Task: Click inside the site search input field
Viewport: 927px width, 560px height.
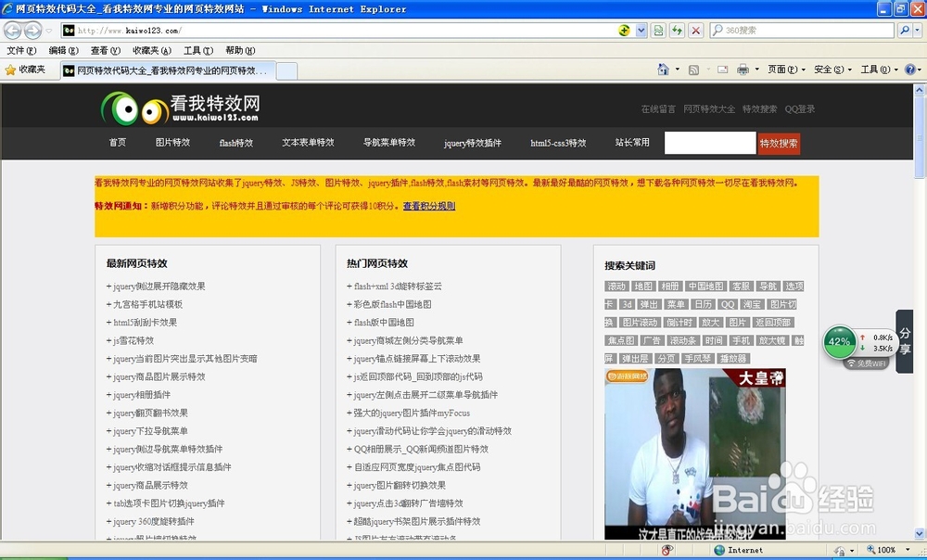Action: point(710,143)
